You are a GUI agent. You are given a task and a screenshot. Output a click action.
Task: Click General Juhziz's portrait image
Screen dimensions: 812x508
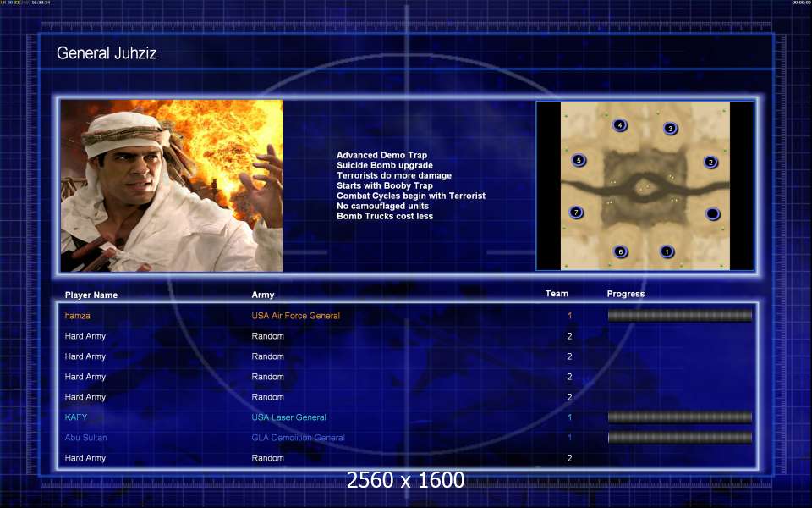tap(172, 185)
